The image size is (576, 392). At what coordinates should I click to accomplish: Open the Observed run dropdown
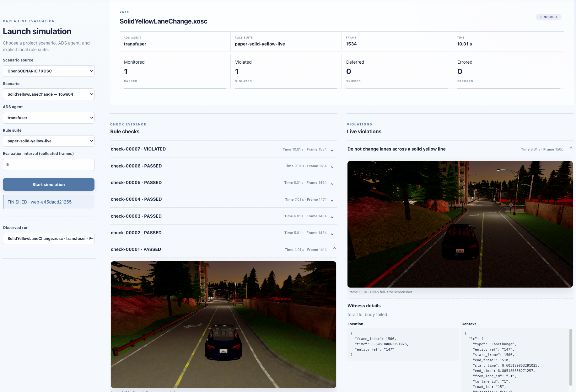pos(49,239)
